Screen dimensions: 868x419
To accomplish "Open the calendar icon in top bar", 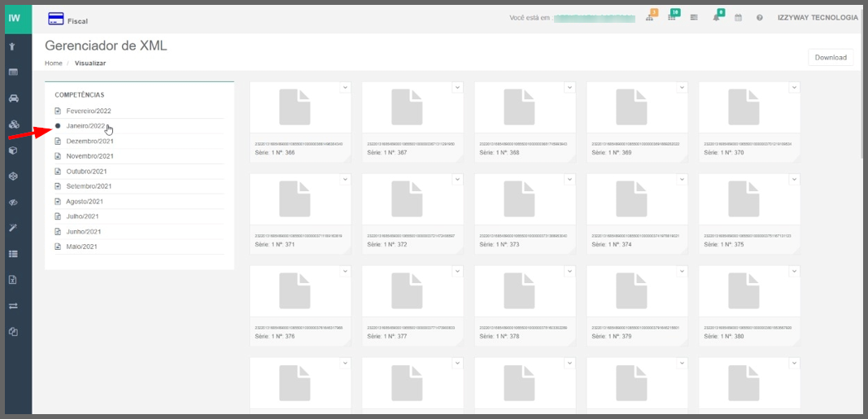I will point(738,18).
